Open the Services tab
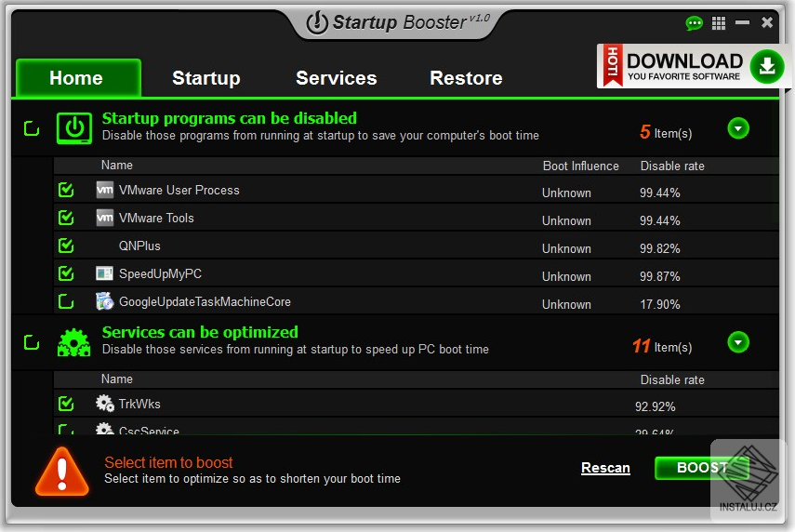The image size is (795, 532). pyautogui.click(x=337, y=78)
